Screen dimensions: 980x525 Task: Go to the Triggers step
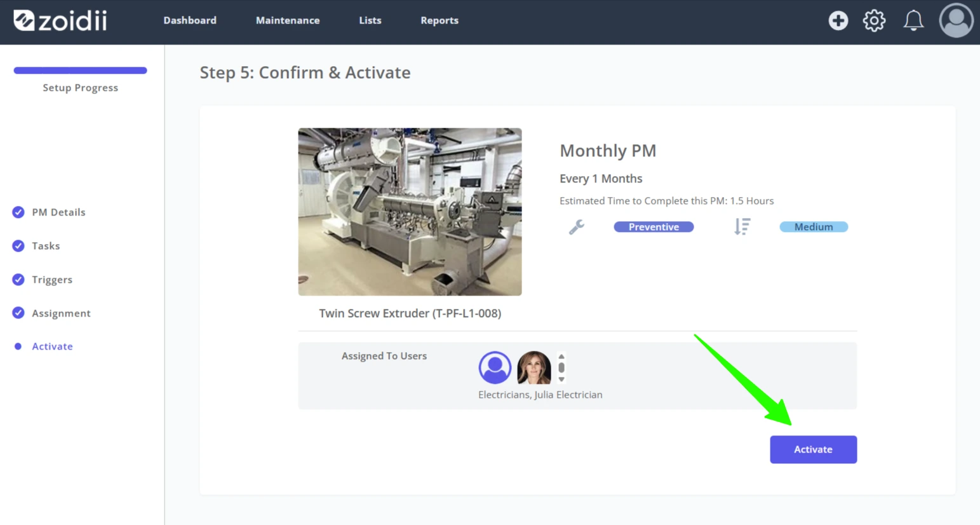tap(52, 280)
